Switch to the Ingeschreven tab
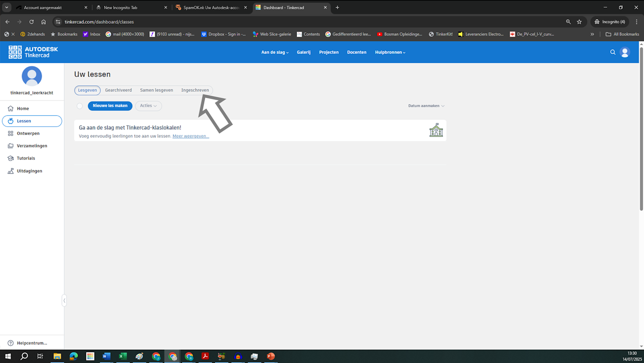Screen dimensions: 644x363 click(195, 90)
